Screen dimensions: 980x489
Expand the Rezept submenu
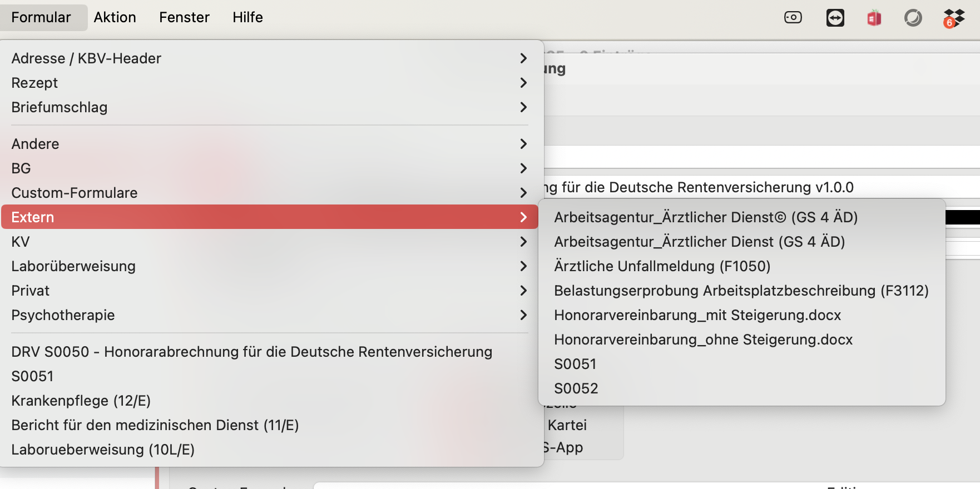click(x=270, y=83)
